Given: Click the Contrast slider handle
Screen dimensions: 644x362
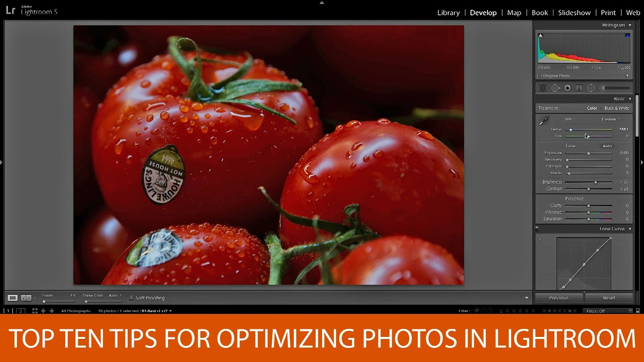Looking at the screenshot, I should click(x=589, y=189).
